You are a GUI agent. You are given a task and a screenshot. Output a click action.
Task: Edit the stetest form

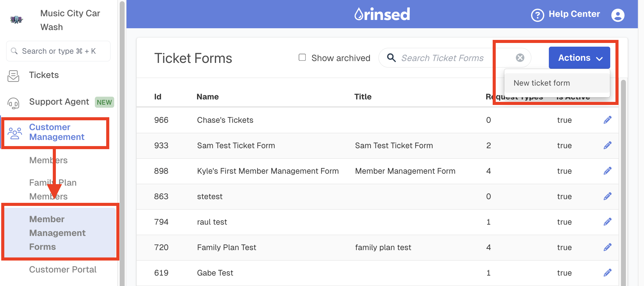click(x=607, y=196)
